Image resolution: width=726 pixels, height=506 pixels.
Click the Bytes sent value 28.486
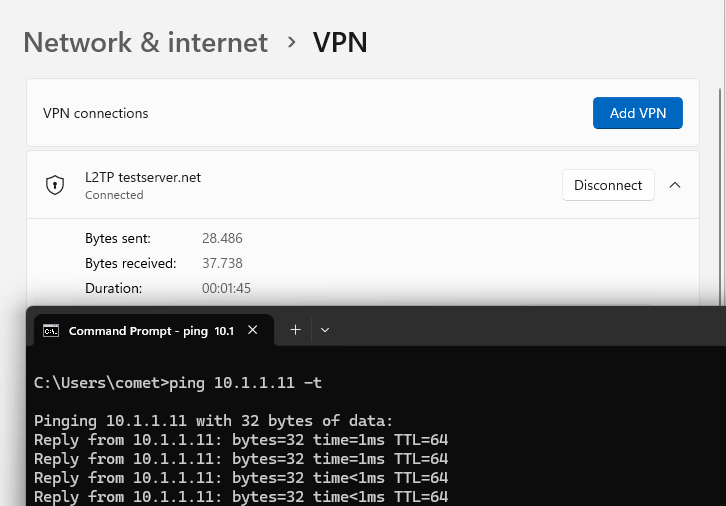tap(222, 238)
